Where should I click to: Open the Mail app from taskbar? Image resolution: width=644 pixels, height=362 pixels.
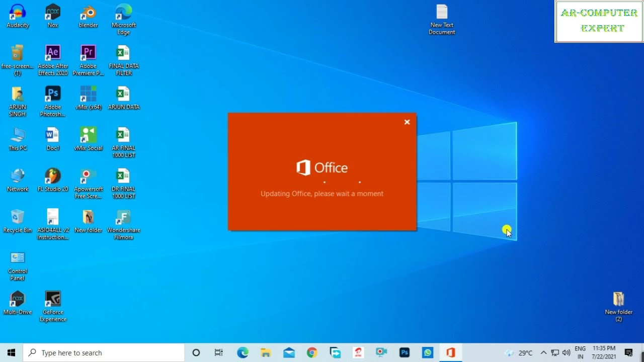(x=289, y=352)
